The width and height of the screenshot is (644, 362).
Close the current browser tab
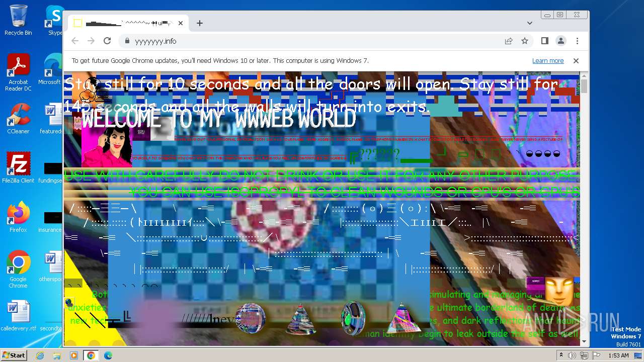click(x=181, y=23)
